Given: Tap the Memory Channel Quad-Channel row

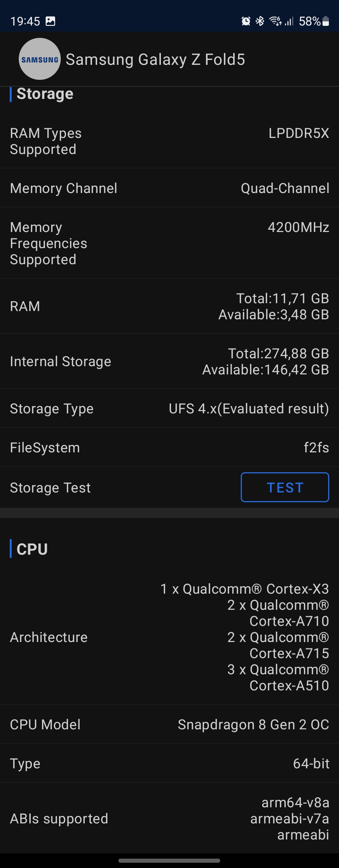Looking at the screenshot, I should (x=169, y=188).
